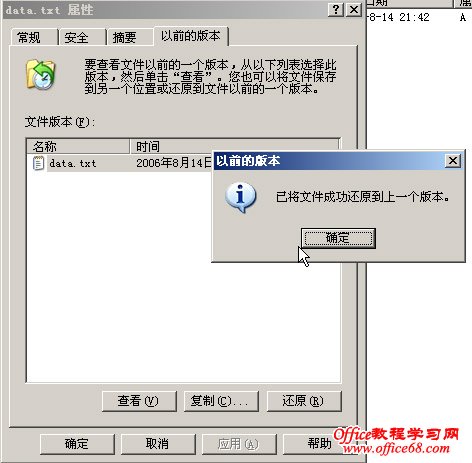Click the 还原(R) button
The width and height of the screenshot is (472, 463).
[x=304, y=401]
